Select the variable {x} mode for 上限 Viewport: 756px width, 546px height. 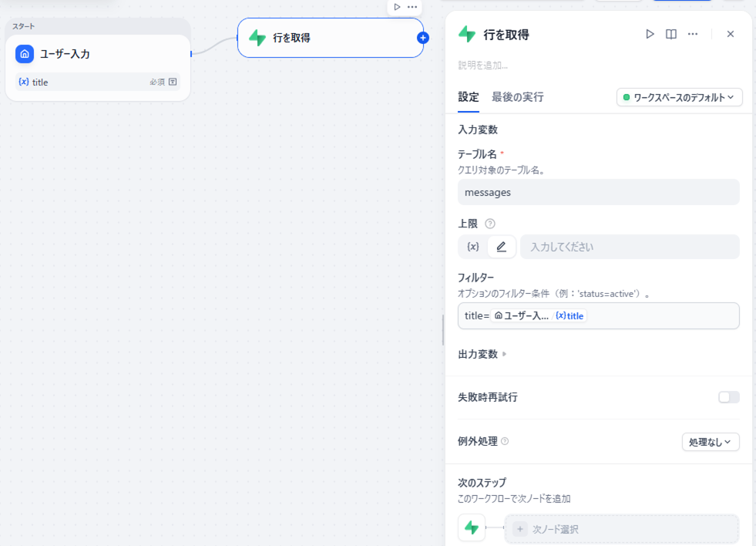tap(473, 247)
